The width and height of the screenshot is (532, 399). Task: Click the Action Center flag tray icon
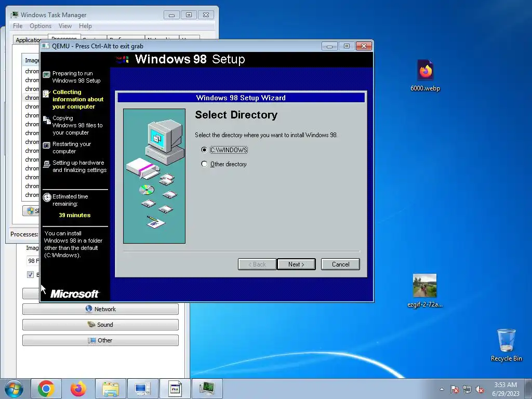coord(454,389)
